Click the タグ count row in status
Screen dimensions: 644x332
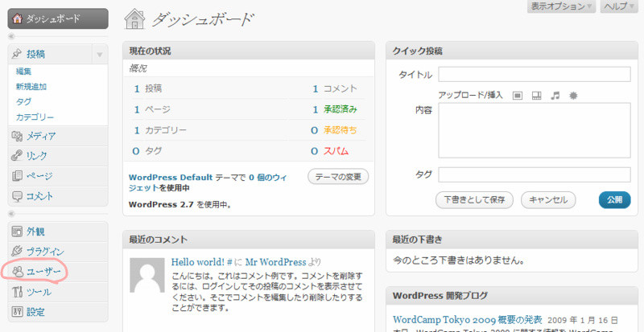point(147,151)
